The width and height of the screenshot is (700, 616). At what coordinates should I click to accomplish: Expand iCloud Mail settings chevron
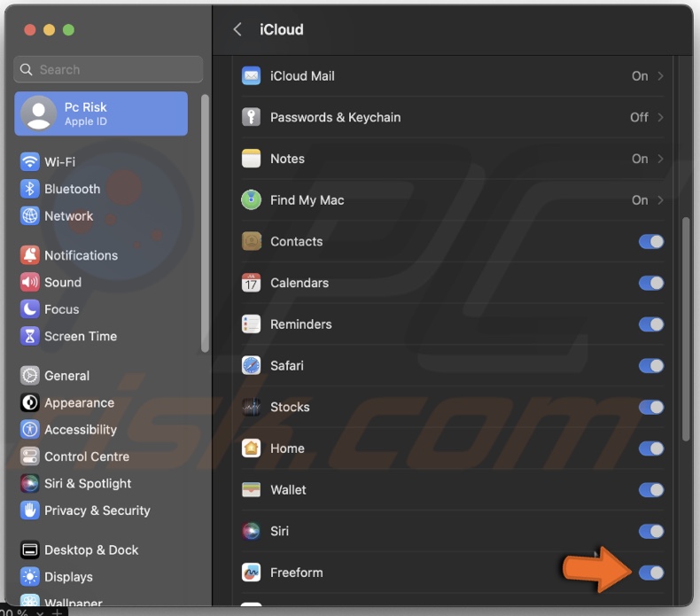click(x=660, y=76)
